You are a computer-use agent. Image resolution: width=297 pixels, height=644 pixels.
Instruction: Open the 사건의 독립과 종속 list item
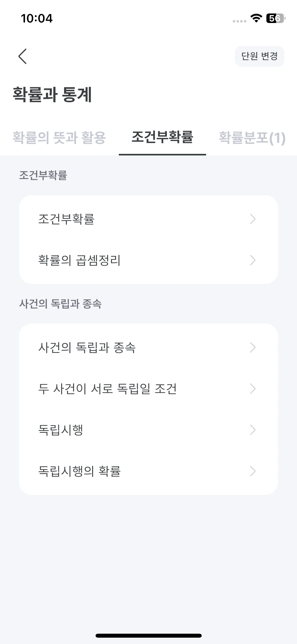pyautogui.click(x=148, y=347)
